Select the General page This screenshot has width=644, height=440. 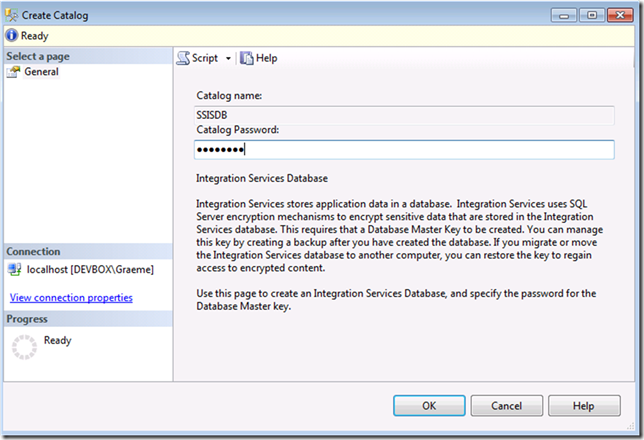[41, 71]
